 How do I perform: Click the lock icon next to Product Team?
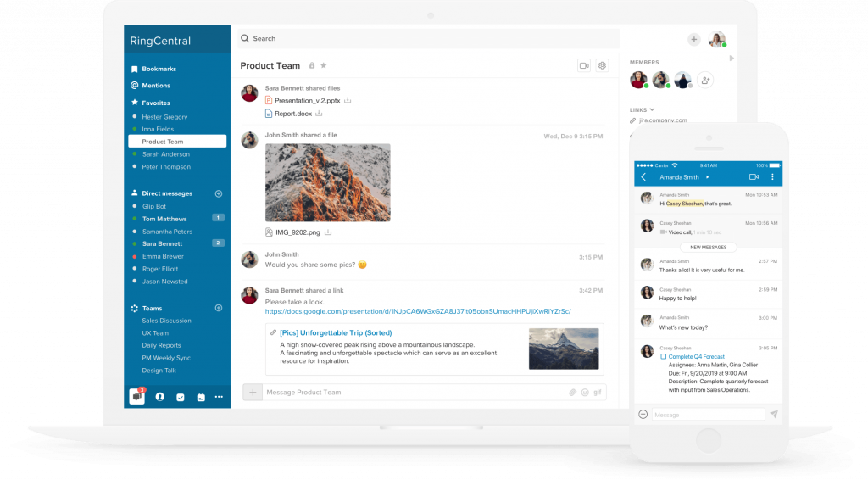pyautogui.click(x=312, y=66)
